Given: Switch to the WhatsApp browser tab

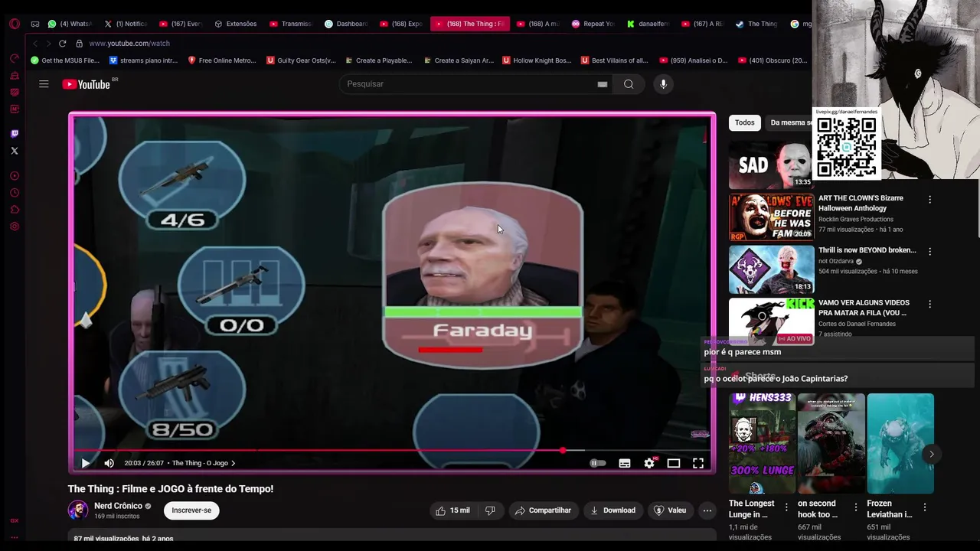Looking at the screenshot, I should pos(70,24).
